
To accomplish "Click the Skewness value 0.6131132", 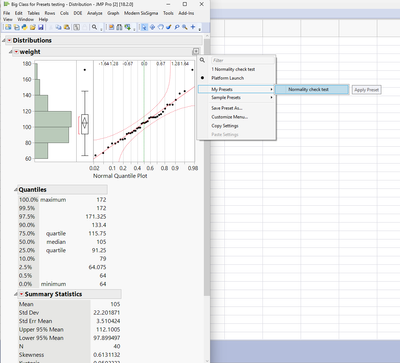I will point(107,355).
